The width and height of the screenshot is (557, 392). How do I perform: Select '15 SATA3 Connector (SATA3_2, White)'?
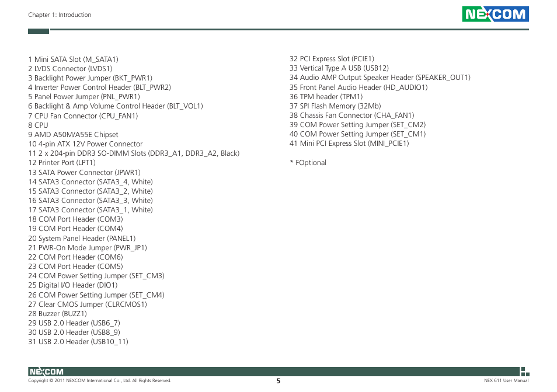coord(90,191)
